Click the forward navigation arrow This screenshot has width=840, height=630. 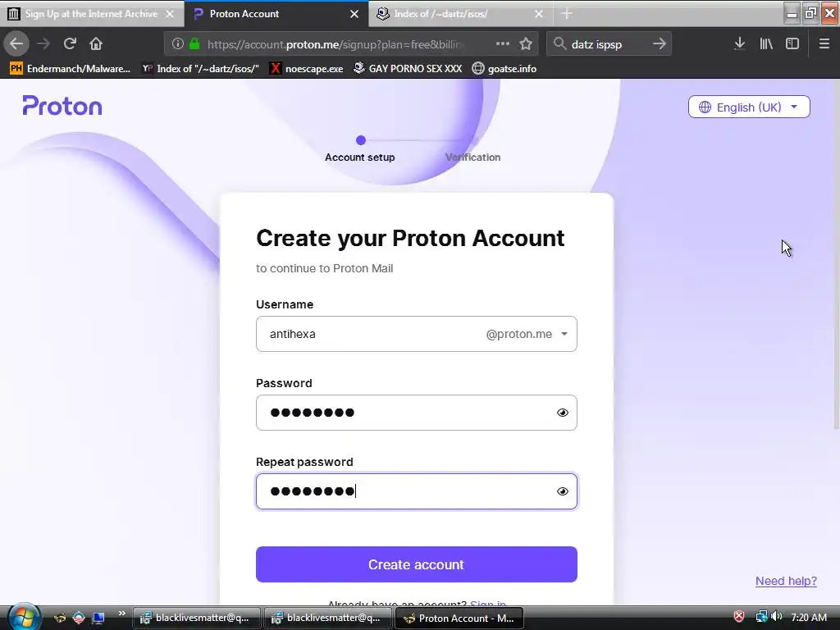point(43,44)
